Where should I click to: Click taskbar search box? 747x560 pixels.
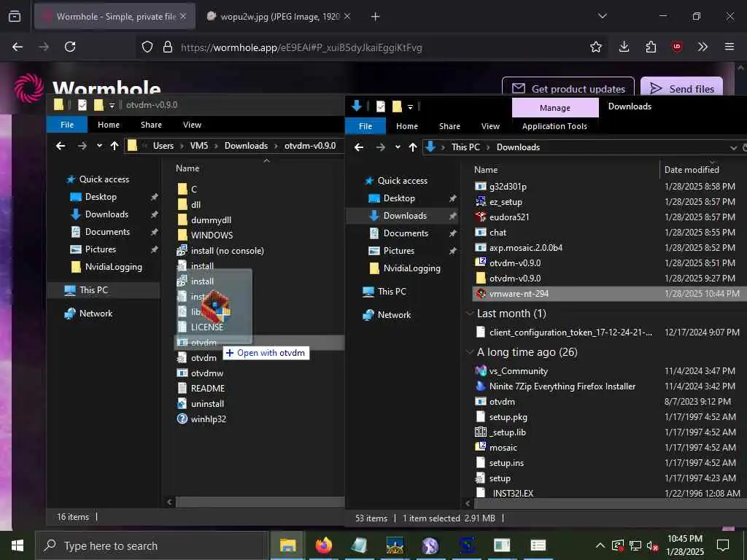pos(151,545)
